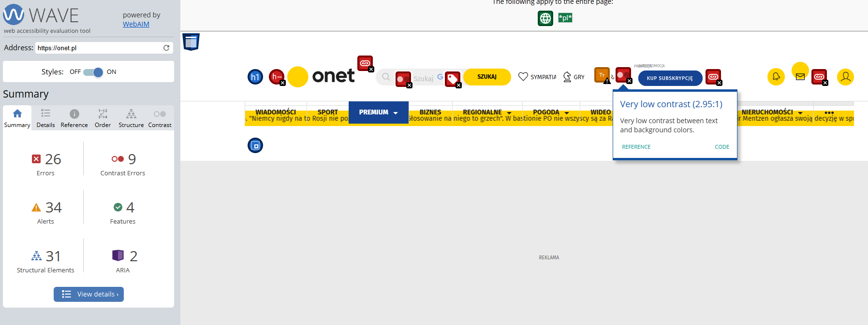Image resolution: width=868 pixels, height=325 pixels.
Task: Open the orange small text alert icon
Action: click(602, 75)
